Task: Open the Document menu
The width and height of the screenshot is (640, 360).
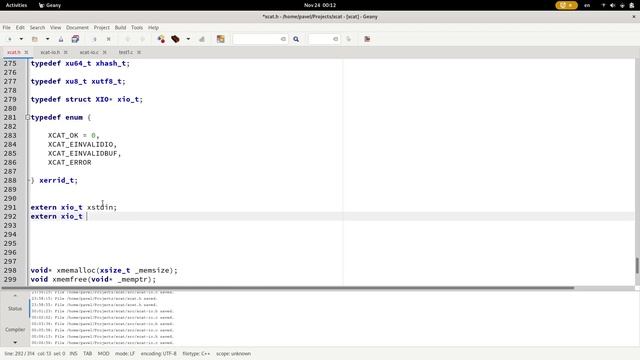Action: (x=77, y=28)
